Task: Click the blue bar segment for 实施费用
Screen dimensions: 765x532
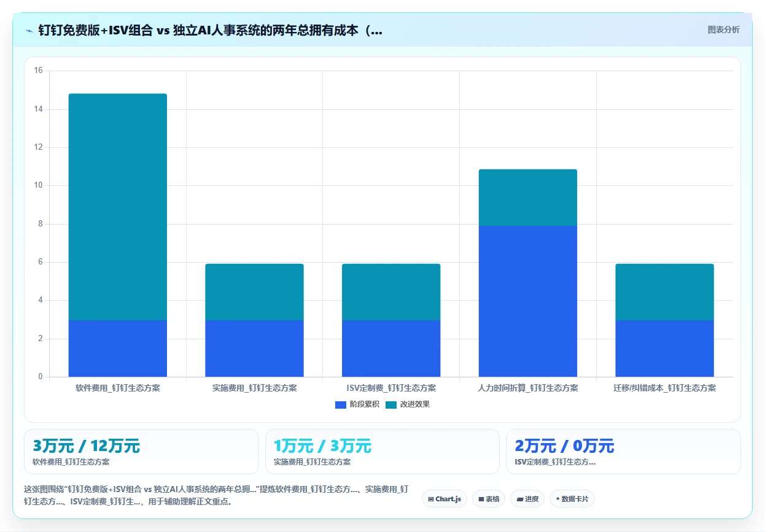Action: coord(254,349)
